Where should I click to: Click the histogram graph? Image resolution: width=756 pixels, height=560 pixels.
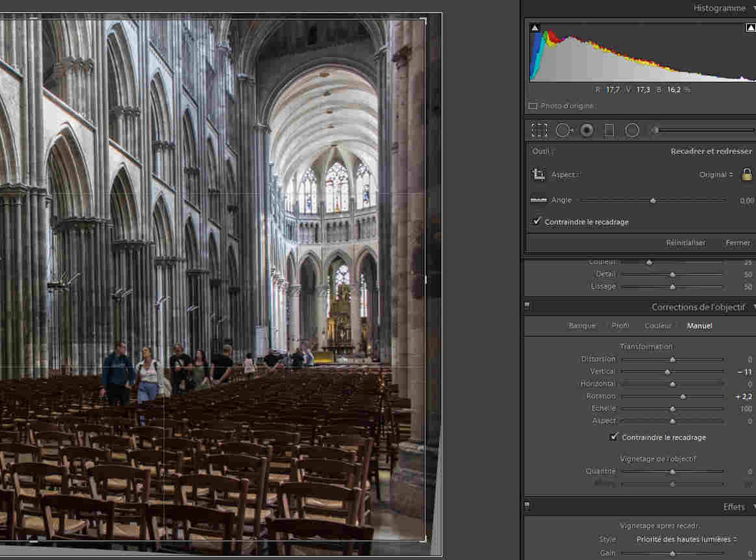click(x=642, y=52)
